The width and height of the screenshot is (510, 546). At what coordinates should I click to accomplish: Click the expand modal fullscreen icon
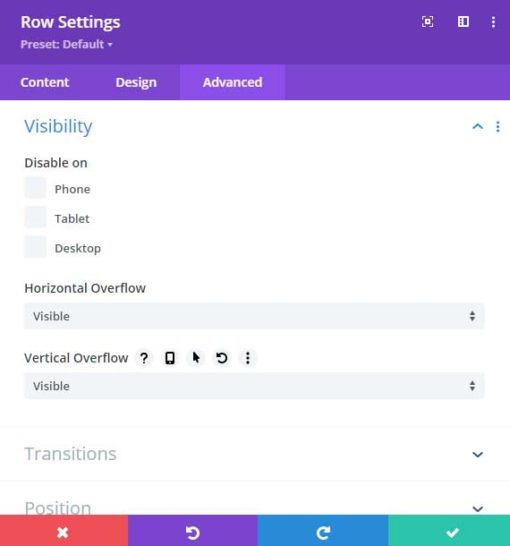point(427,22)
